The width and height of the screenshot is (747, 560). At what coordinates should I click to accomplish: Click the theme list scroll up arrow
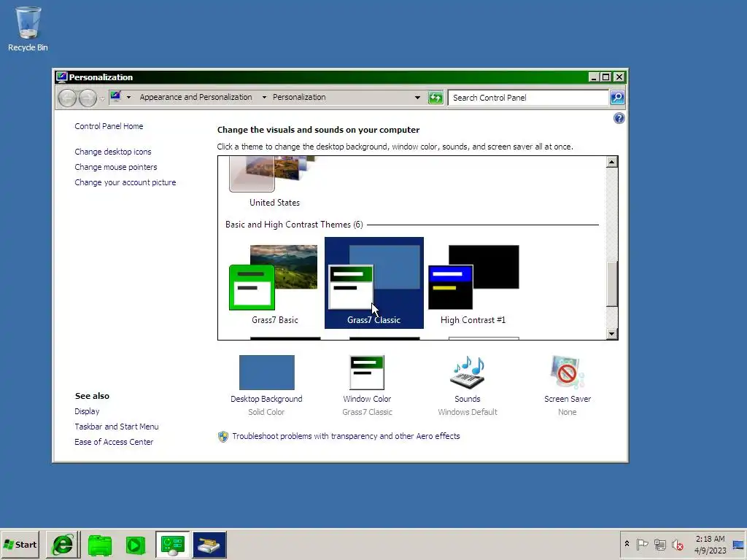612,163
